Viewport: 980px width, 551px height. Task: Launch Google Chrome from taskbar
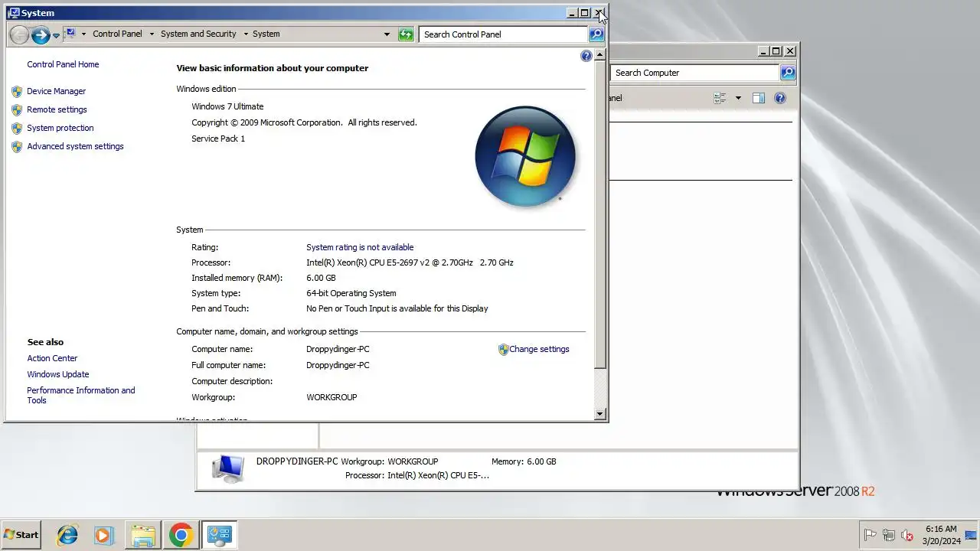click(x=181, y=535)
